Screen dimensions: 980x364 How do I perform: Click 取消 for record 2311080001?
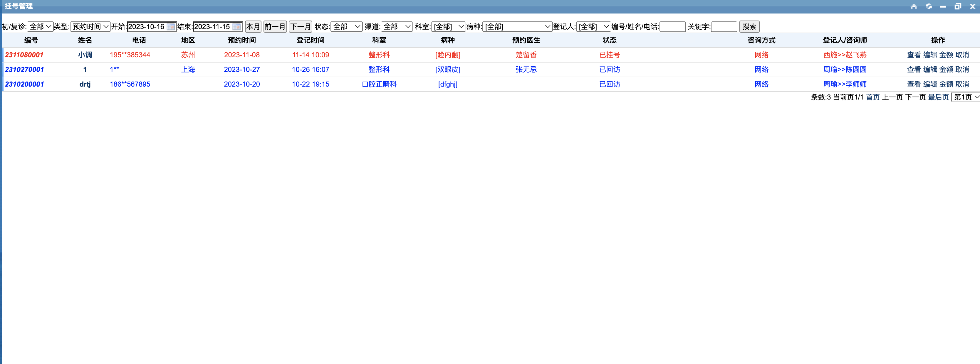tap(962, 55)
